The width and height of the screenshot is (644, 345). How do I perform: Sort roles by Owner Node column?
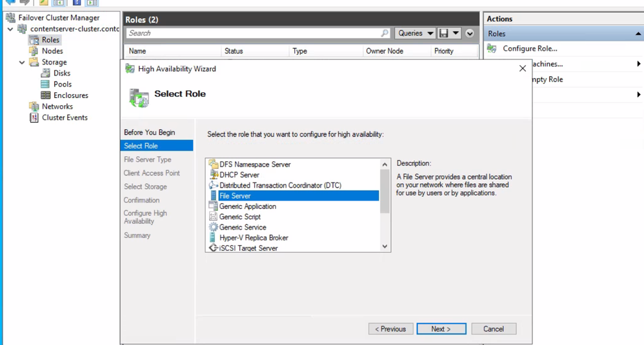(397, 51)
